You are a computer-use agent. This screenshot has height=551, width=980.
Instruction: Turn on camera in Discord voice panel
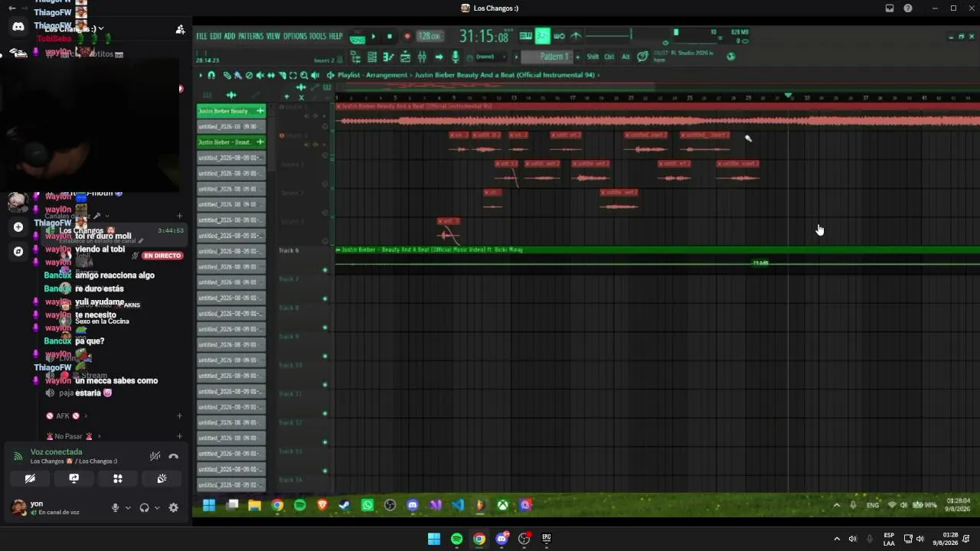click(30, 478)
